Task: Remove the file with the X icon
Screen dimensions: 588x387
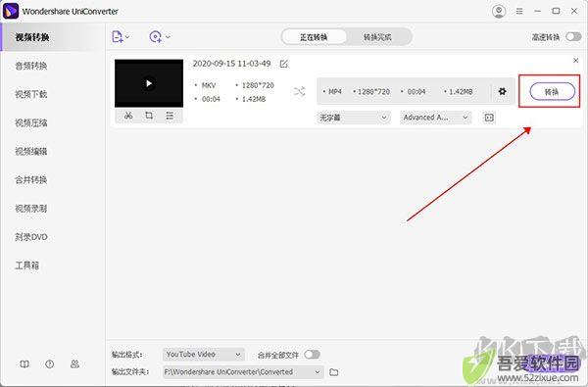Action: [576, 61]
